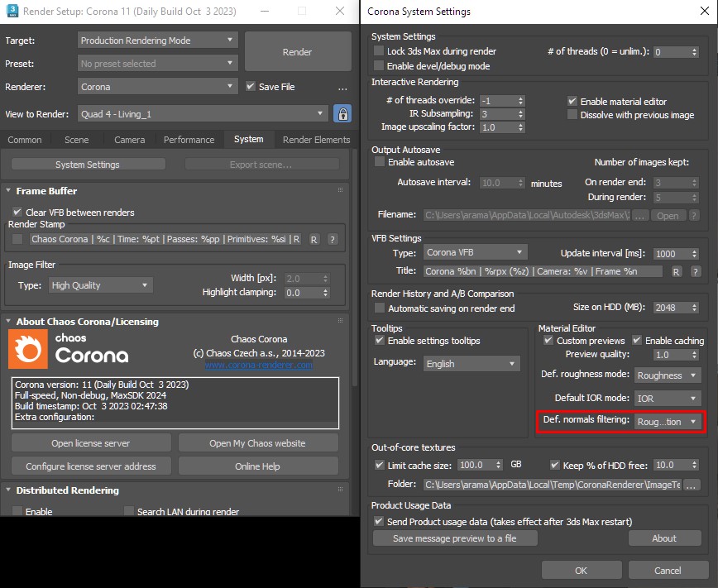This screenshot has height=588, width=718.
Task: Click the Render button
Action: (298, 51)
